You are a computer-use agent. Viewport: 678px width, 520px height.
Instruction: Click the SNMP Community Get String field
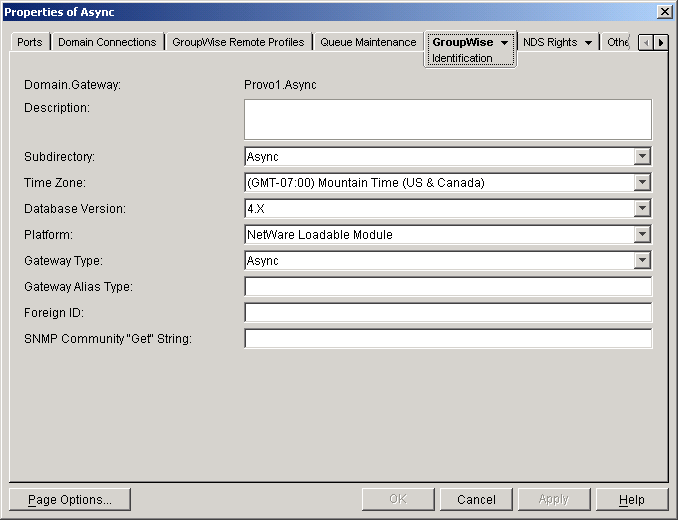(448, 338)
